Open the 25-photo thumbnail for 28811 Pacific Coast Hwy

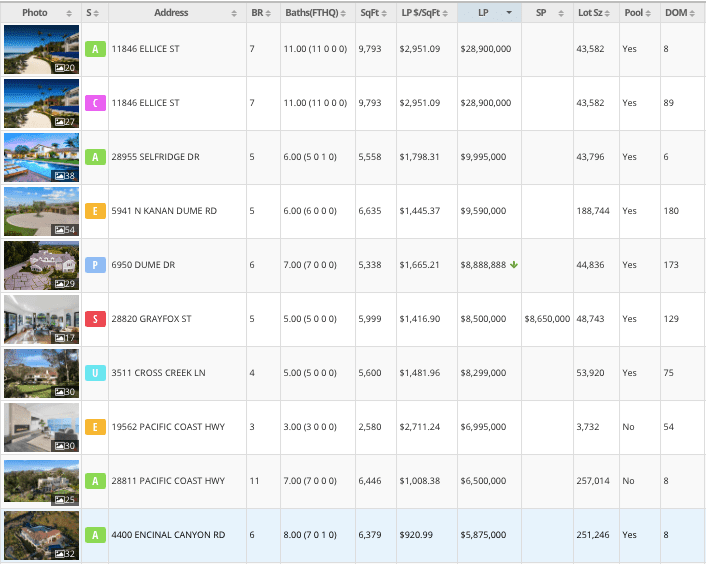tap(41, 481)
